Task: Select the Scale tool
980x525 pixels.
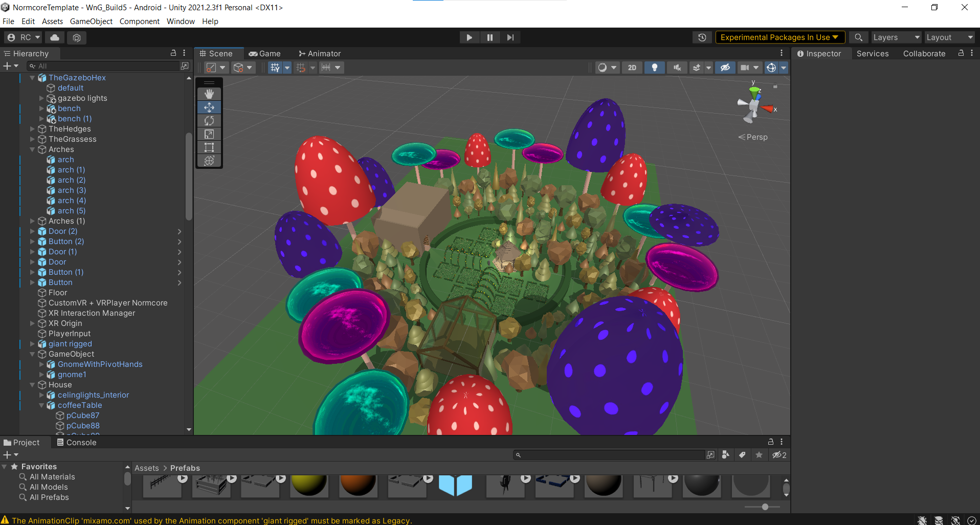Action: 209,134
